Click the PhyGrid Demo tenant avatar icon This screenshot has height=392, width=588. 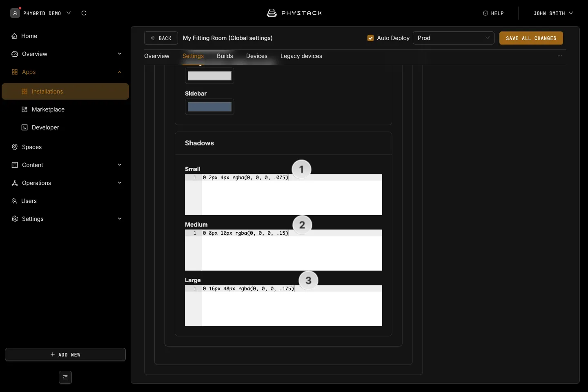[15, 13]
